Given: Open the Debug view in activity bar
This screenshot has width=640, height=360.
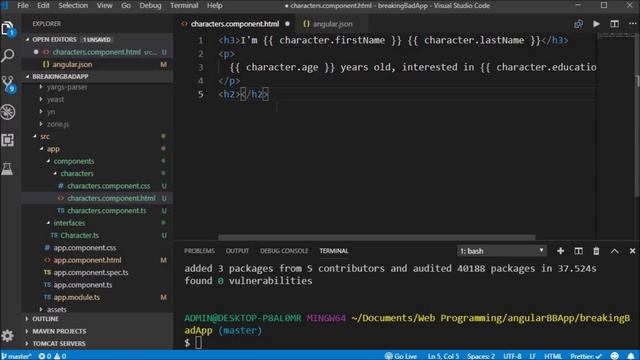Looking at the screenshot, I should [8, 112].
